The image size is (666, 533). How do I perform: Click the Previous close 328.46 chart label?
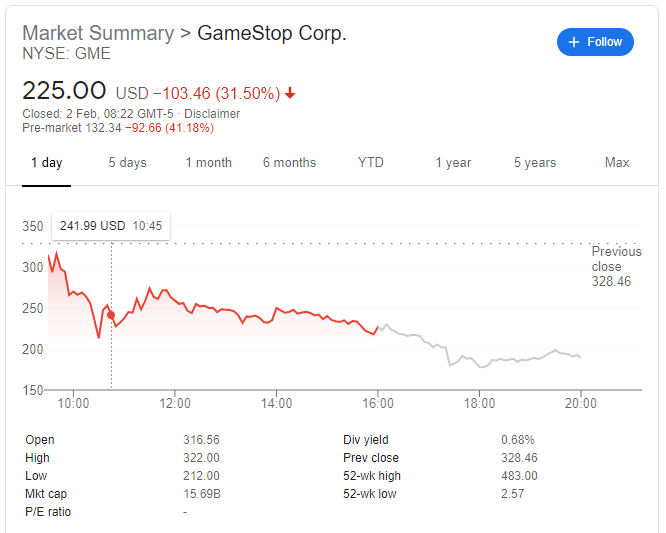[615, 267]
